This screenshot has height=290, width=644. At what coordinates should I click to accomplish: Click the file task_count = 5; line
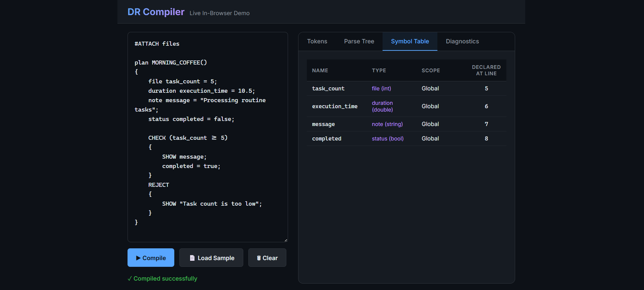coord(182,81)
